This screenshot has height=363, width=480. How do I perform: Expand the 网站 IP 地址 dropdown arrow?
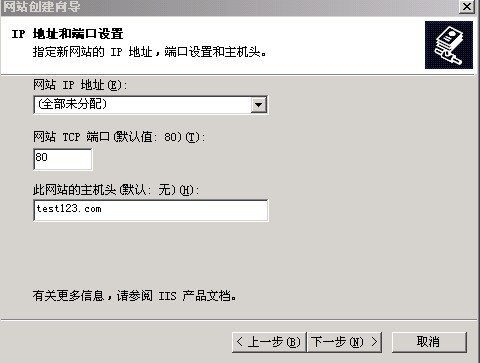[x=259, y=105]
